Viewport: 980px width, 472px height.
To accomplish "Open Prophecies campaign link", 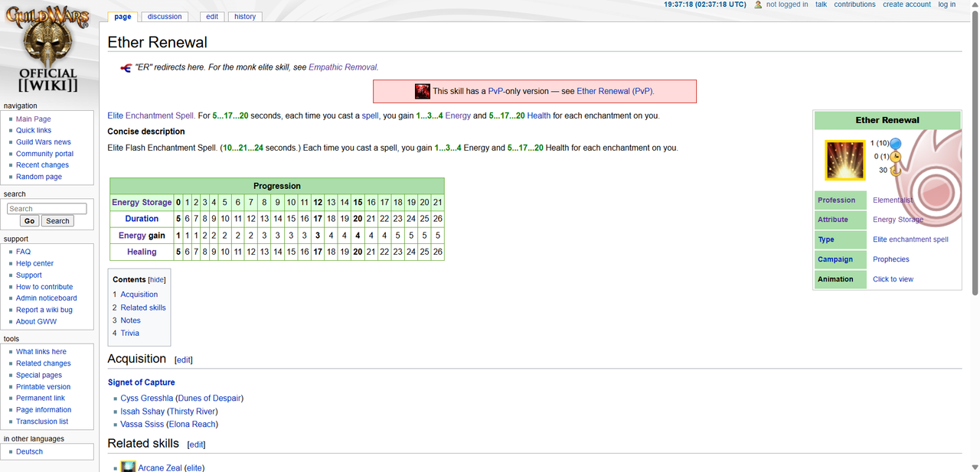I will click(x=891, y=259).
